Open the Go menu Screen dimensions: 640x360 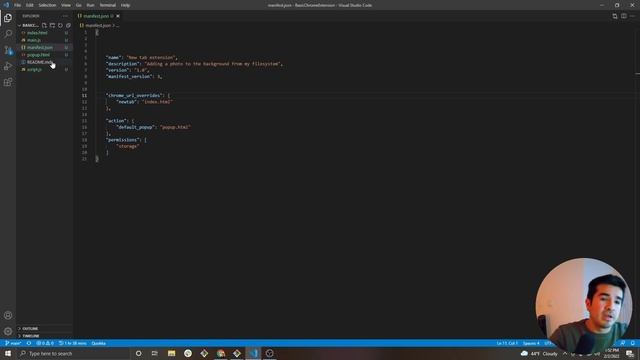[78, 5]
